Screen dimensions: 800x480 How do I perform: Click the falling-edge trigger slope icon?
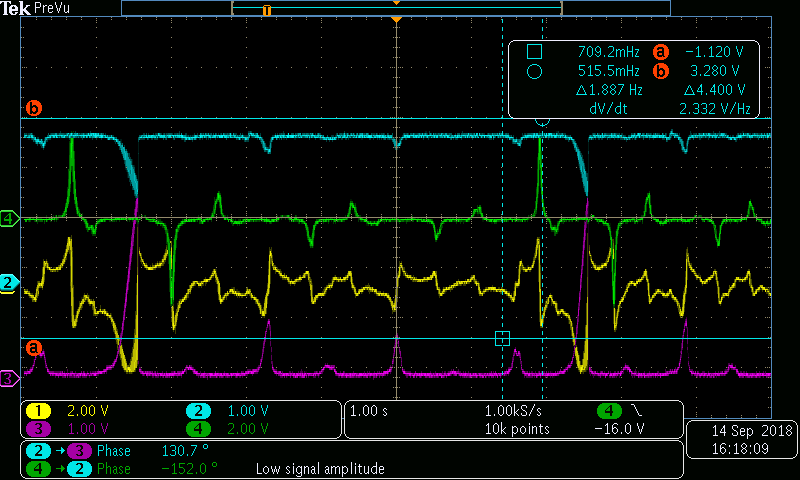point(639,411)
